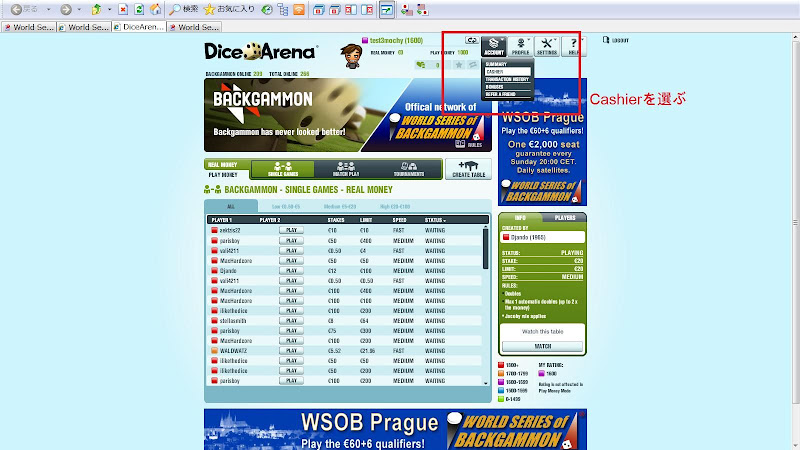
Task: Open the Forward button history dropdown arrow
Action: [79, 9]
